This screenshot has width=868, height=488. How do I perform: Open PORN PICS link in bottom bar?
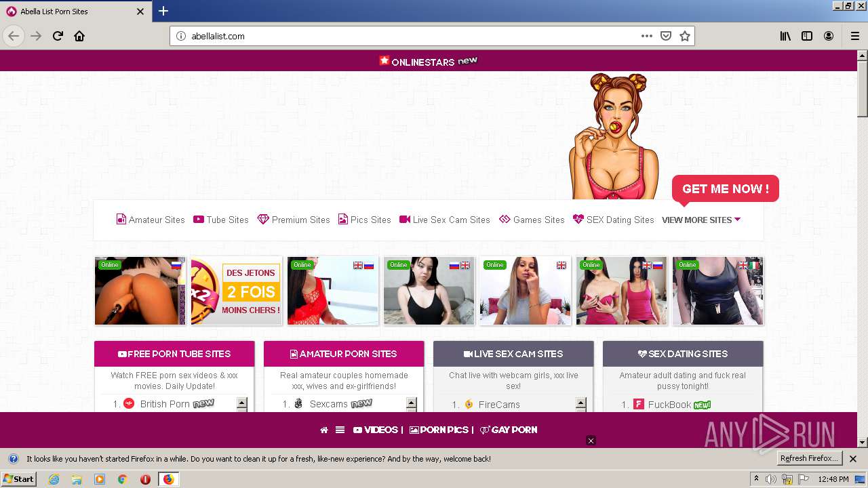(439, 430)
